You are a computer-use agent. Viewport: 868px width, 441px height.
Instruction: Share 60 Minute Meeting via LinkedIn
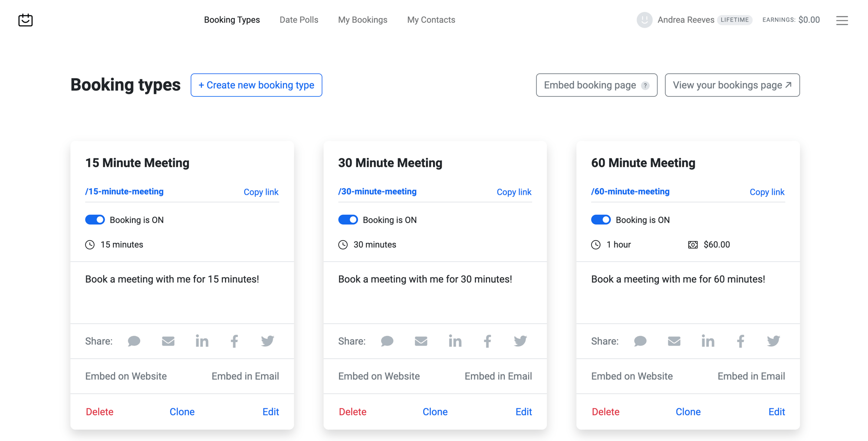click(707, 341)
